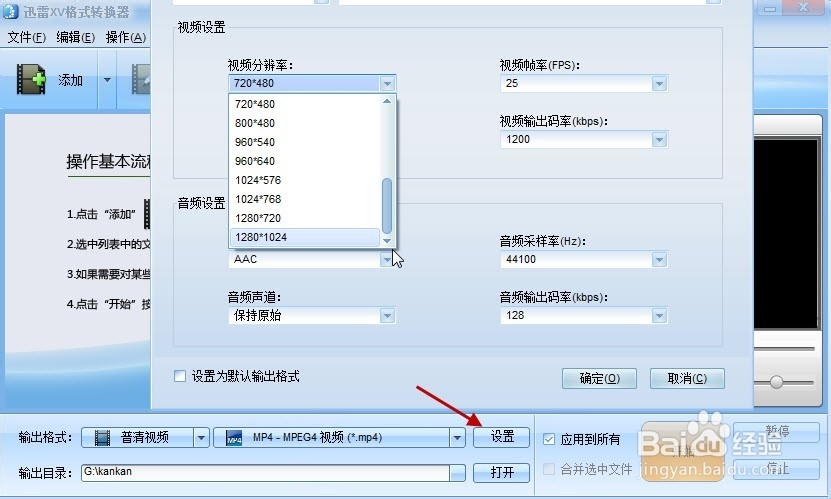Viewport: 831px width, 499px height.
Task: Expand the video frame rate FPS dropdown
Action: coord(659,84)
